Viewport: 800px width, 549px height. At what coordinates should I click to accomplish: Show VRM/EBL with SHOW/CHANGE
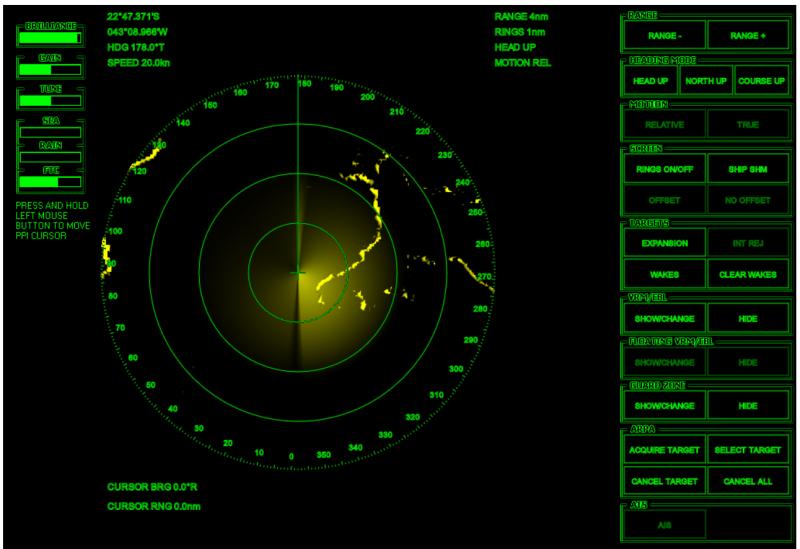pyautogui.click(x=664, y=318)
